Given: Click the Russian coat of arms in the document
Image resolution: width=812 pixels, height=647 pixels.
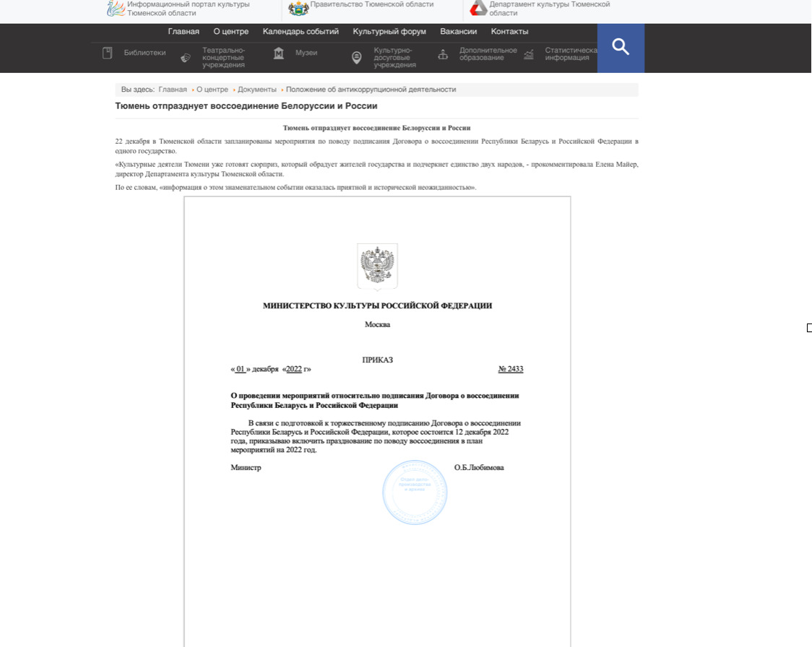Looking at the screenshot, I should tap(378, 266).
